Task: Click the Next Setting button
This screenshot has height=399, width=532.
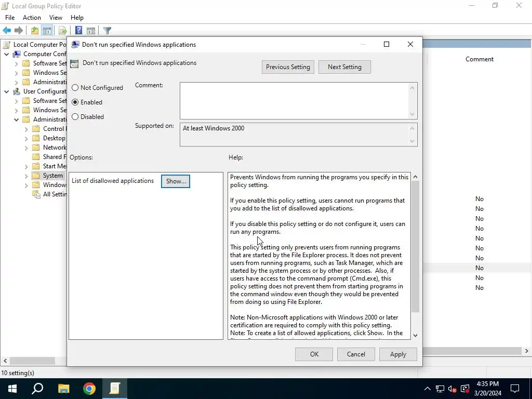Action: pyautogui.click(x=344, y=67)
